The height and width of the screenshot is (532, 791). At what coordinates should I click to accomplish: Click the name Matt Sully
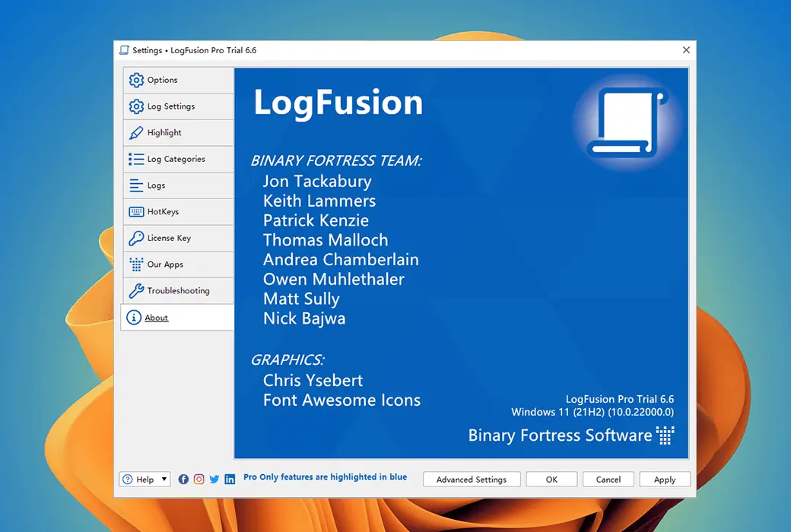[x=301, y=299]
